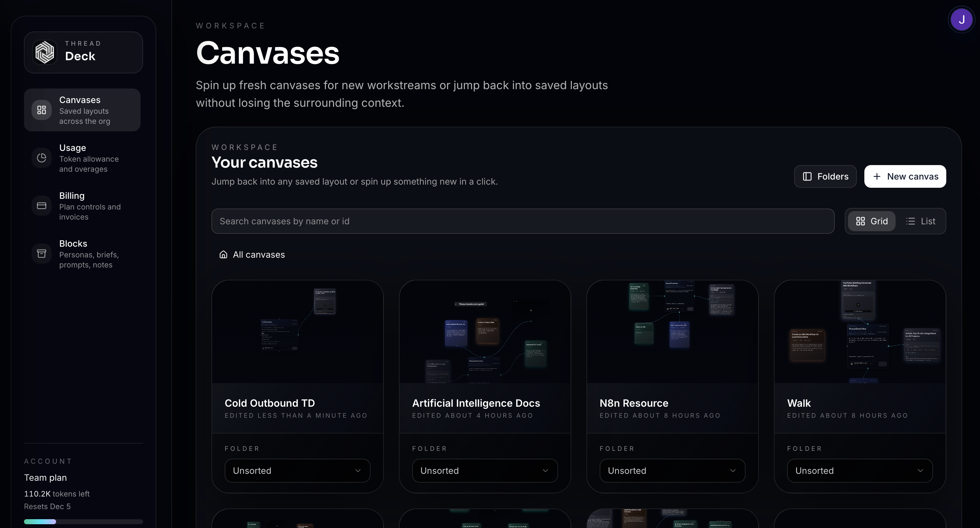
Task: Switch to Grid view
Action: click(872, 221)
